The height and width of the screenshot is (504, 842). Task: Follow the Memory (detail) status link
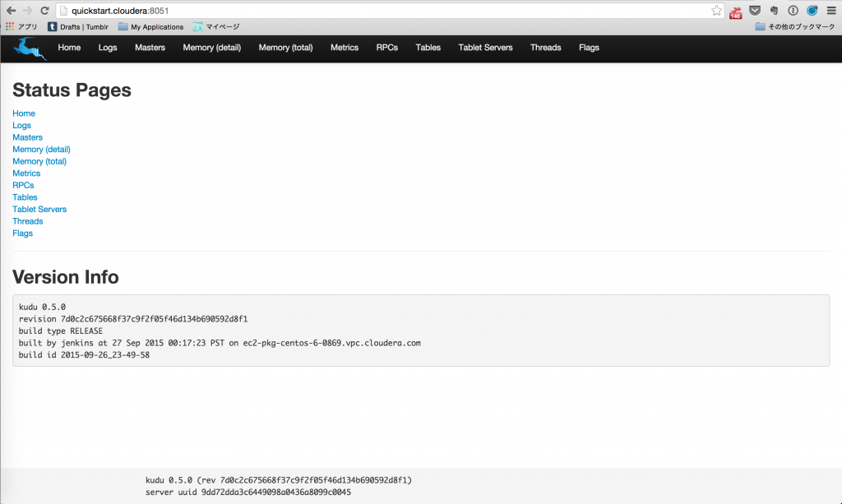[x=41, y=149]
